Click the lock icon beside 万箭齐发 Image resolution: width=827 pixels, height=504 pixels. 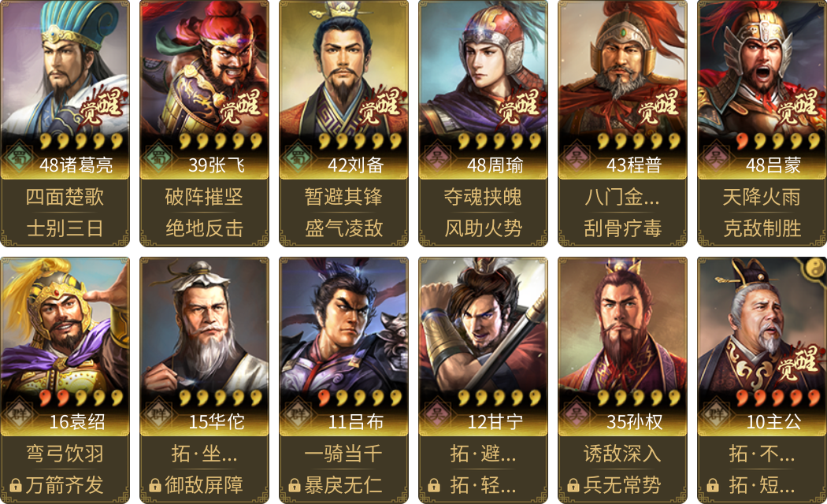click(x=16, y=485)
